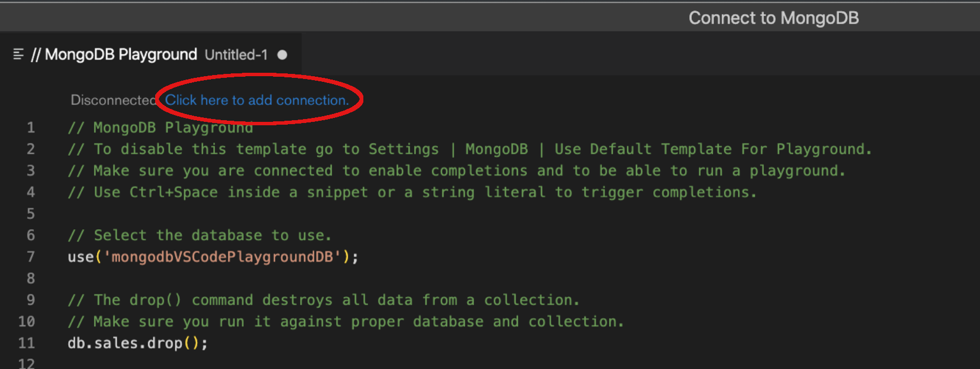Click the 'mongodbVSCodePlaygroundDB' string literal
The image size is (980, 369).
[x=222, y=257]
